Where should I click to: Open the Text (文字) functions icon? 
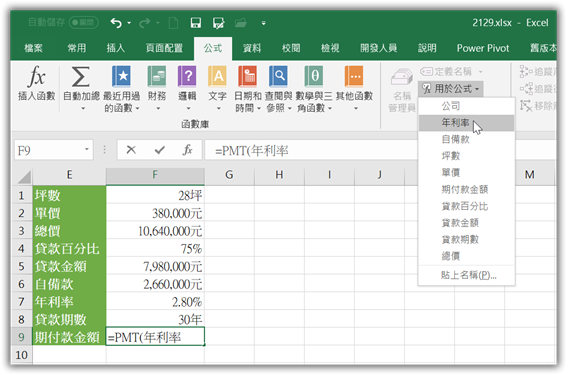[217, 76]
